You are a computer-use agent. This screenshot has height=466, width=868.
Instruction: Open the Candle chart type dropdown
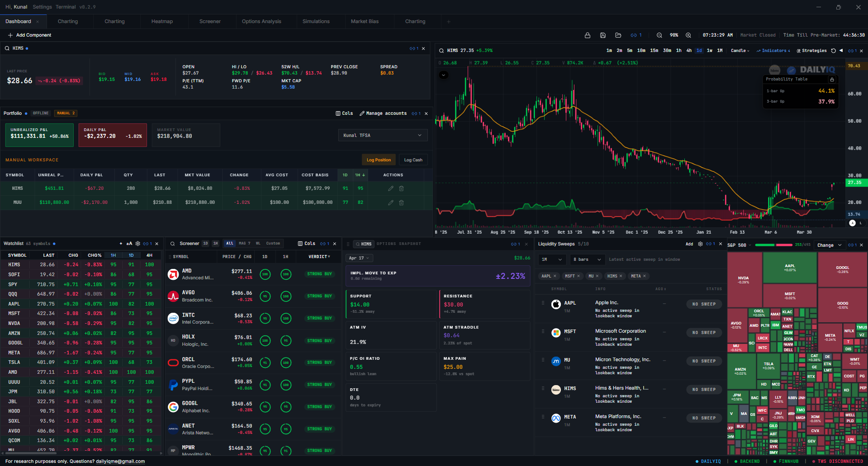point(740,51)
